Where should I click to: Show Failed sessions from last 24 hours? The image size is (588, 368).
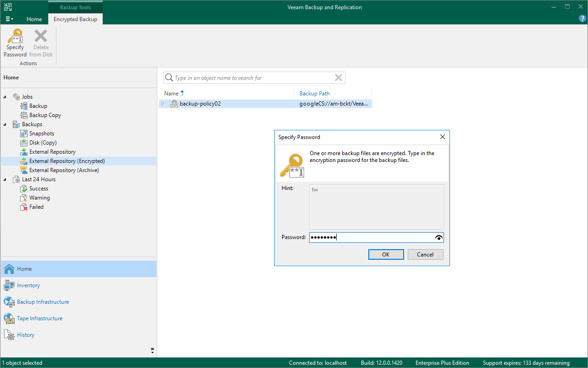(36, 207)
